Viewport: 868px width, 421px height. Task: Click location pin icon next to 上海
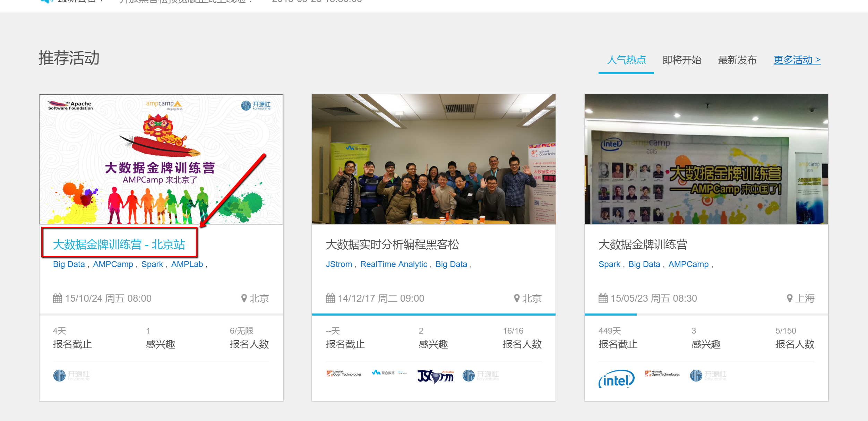pyautogui.click(x=790, y=298)
